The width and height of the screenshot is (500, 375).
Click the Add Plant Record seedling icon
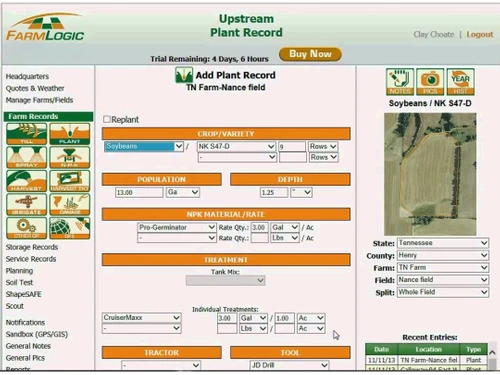pyautogui.click(x=184, y=75)
